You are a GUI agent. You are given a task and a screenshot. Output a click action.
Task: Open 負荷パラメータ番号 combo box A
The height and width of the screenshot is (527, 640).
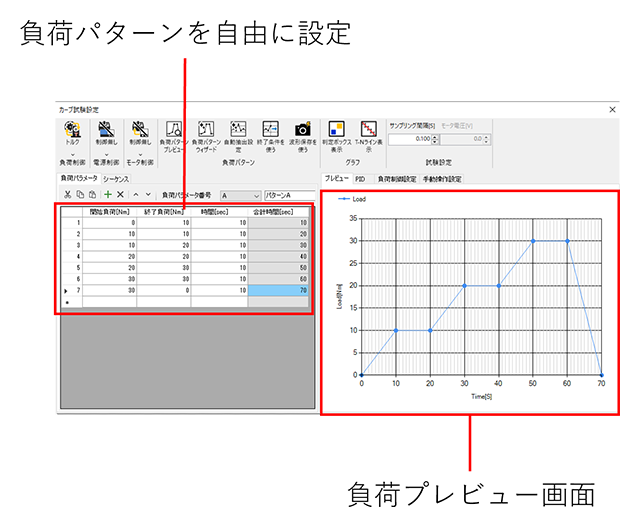tap(240, 196)
